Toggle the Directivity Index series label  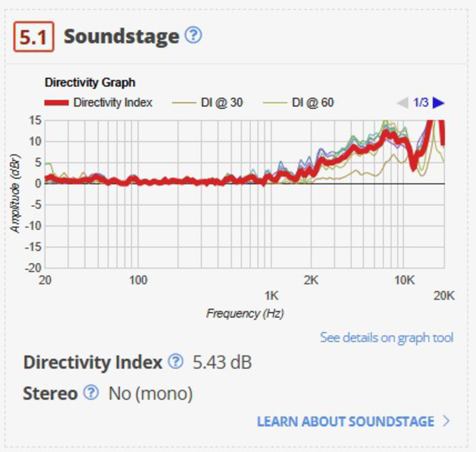pyautogui.click(x=113, y=103)
